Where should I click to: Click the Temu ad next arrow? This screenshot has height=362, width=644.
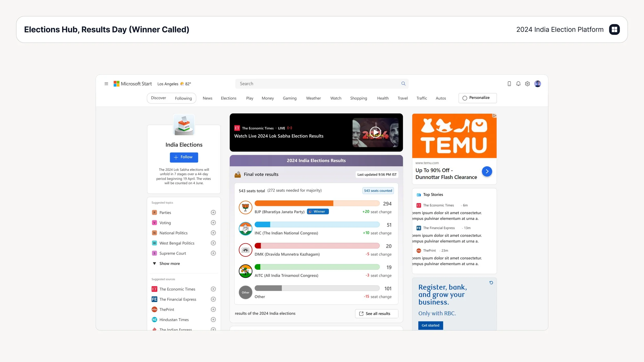(487, 171)
